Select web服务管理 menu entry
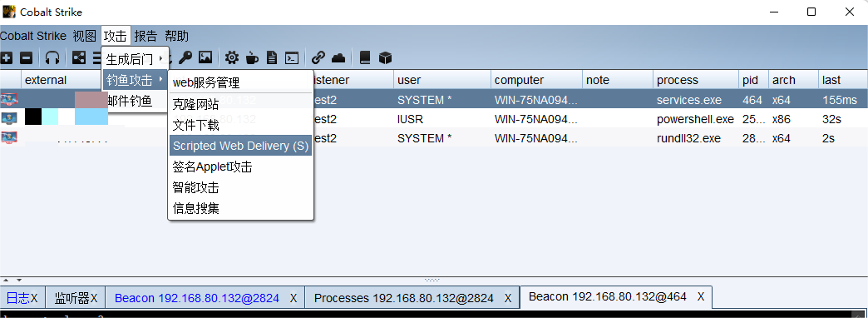 coord(241,82)
